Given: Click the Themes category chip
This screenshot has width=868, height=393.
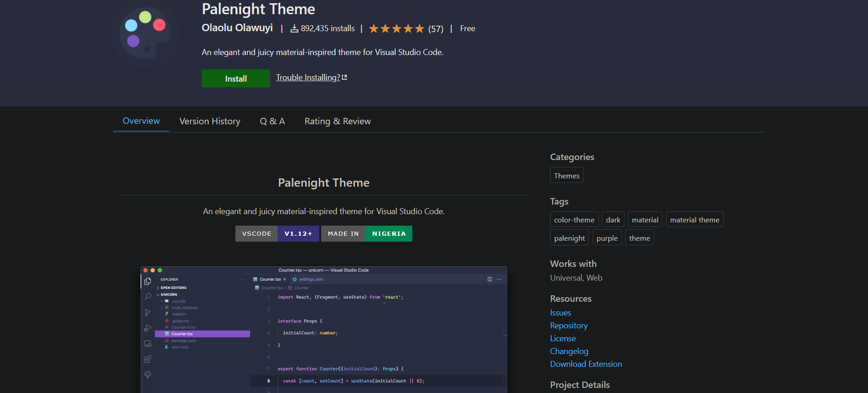Looking at the screenshot, I should [x=567, y=176].
